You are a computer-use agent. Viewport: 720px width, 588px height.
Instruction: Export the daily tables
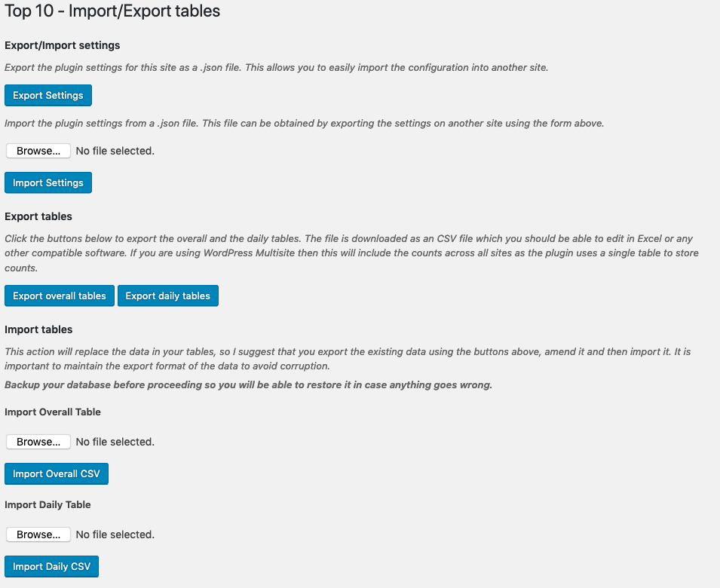[168, 296]
